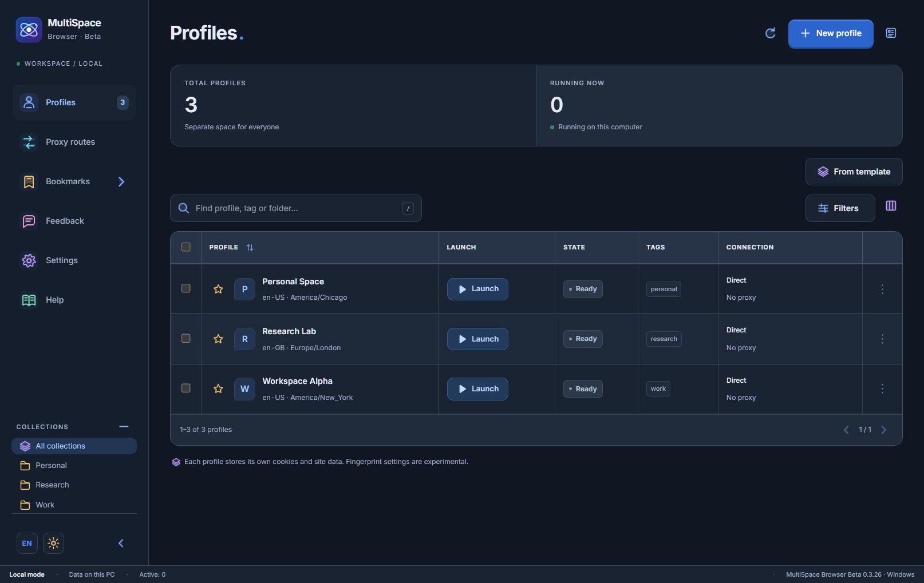Click the slash shortcut hint in search

408,208
